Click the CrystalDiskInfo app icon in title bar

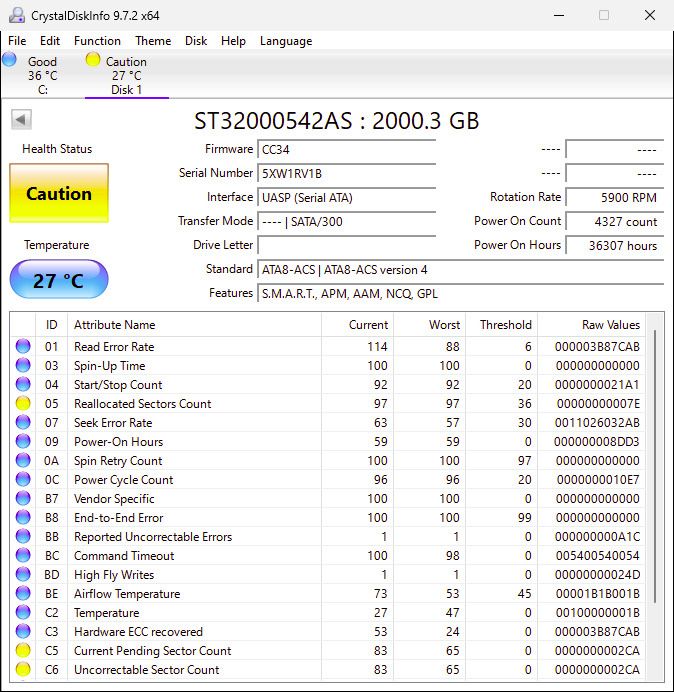(x=17, y=15)
